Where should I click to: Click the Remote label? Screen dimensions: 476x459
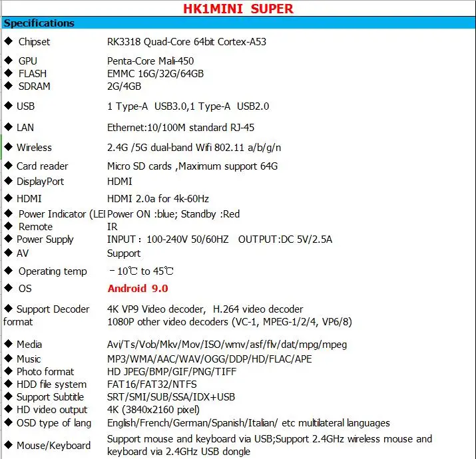tap(35, 227)
